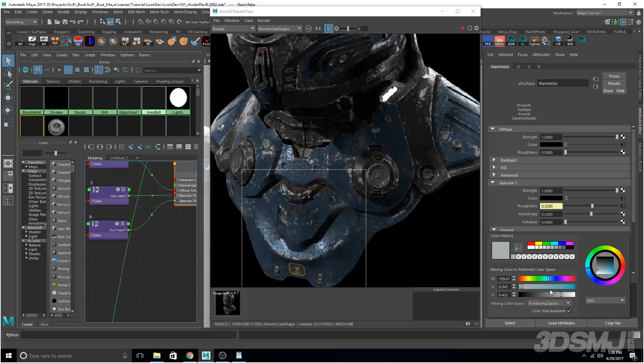Pick the eyedropper icon in the color picker
This screenshot has width=644, height=363.
517,247
